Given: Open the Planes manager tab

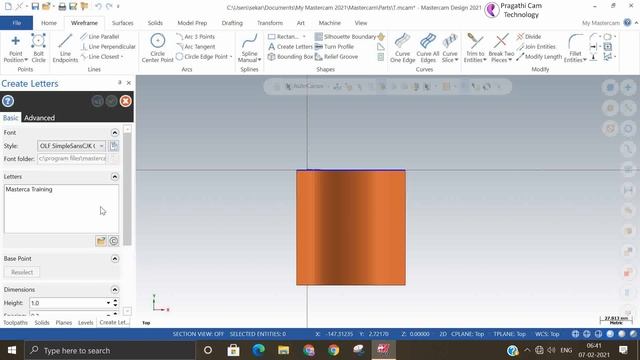Looking at the screenshot, I should 64,322.
